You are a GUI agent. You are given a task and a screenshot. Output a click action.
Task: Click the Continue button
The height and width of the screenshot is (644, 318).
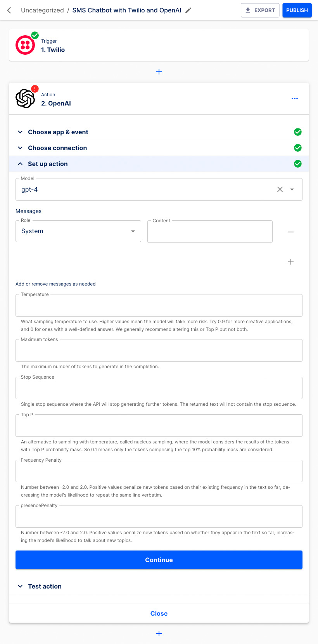point(159,560)
